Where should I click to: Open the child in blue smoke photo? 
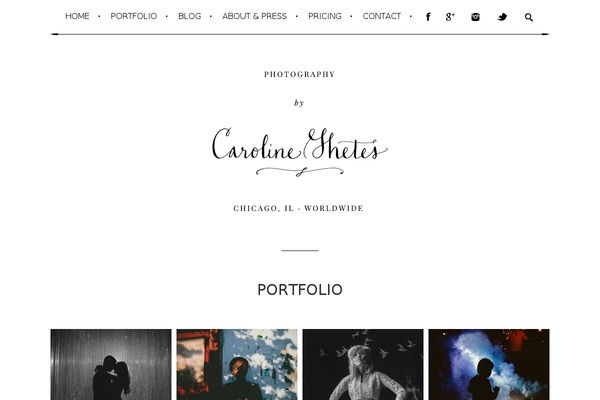489,364
